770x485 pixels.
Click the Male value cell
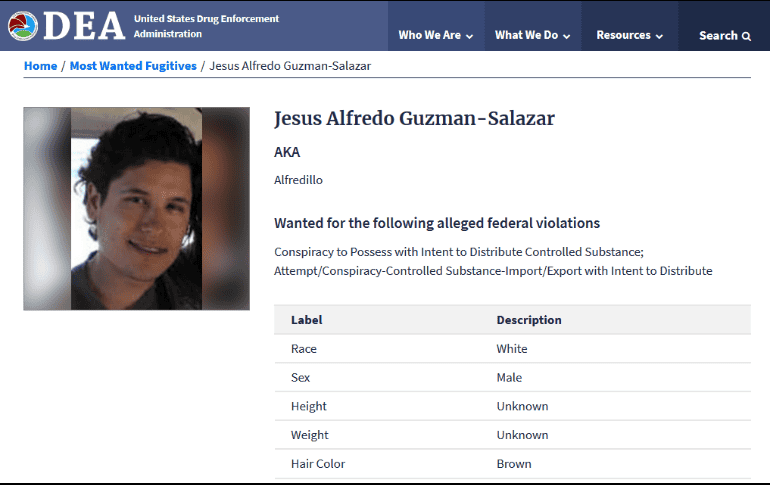pos(509,377)
